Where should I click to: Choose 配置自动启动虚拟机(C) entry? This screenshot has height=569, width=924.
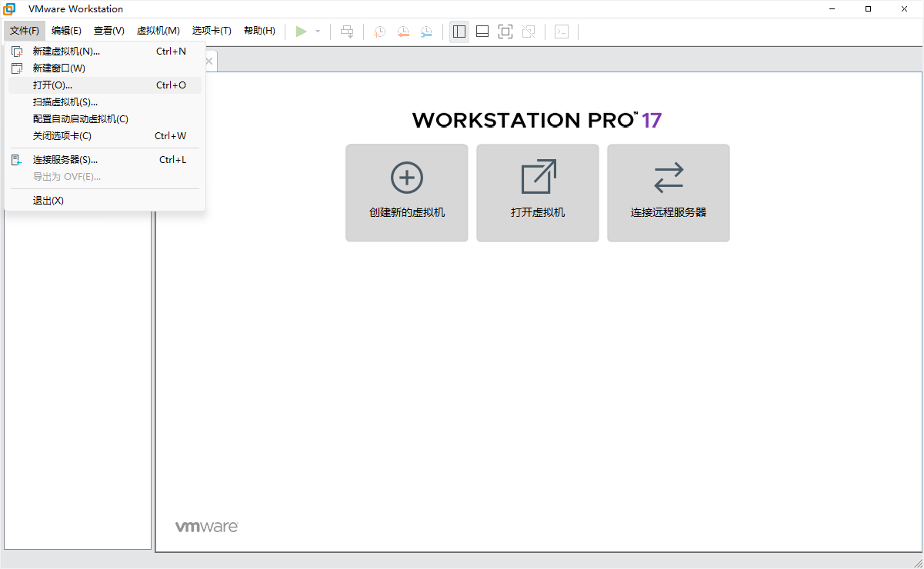coord(105,119)
